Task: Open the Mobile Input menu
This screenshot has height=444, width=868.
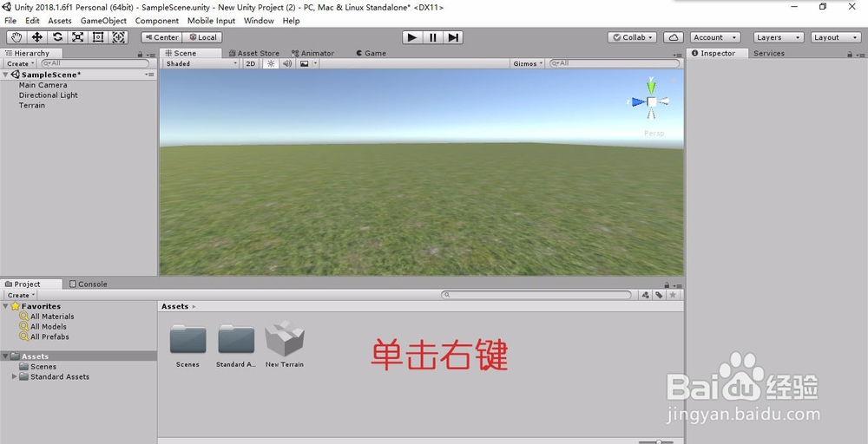Action: pyautogui.click(x=211, y=21)
